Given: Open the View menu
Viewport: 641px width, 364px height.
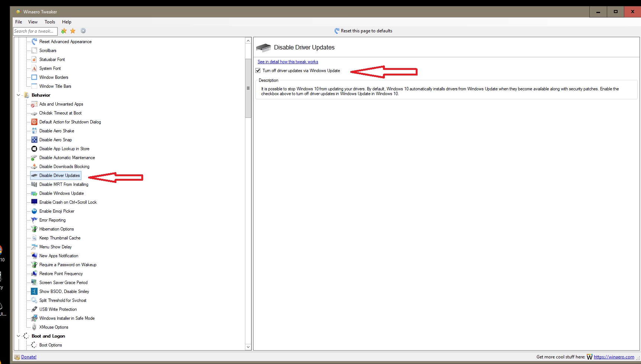Looking at the screenshot, I should [x=33, y=22].
